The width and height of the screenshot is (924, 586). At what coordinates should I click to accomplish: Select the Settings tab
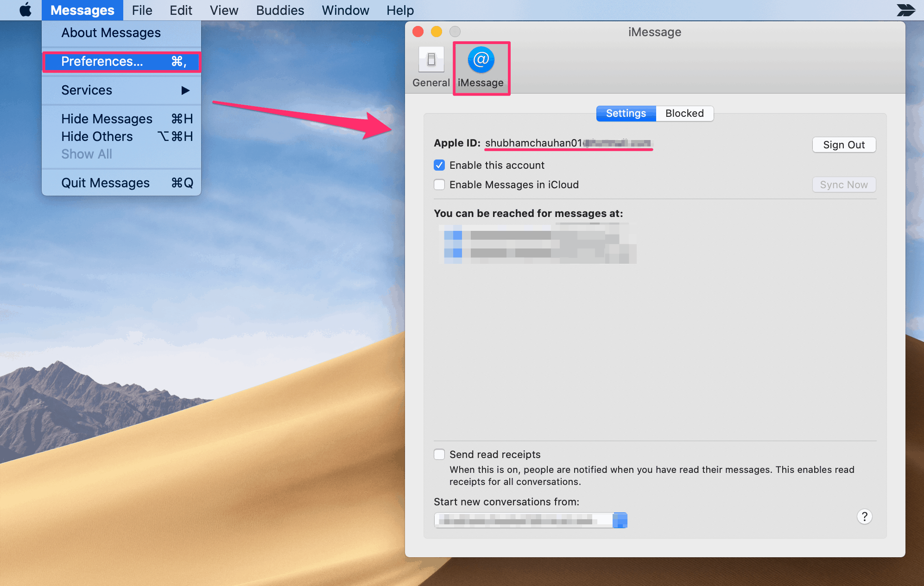[626, 114]
